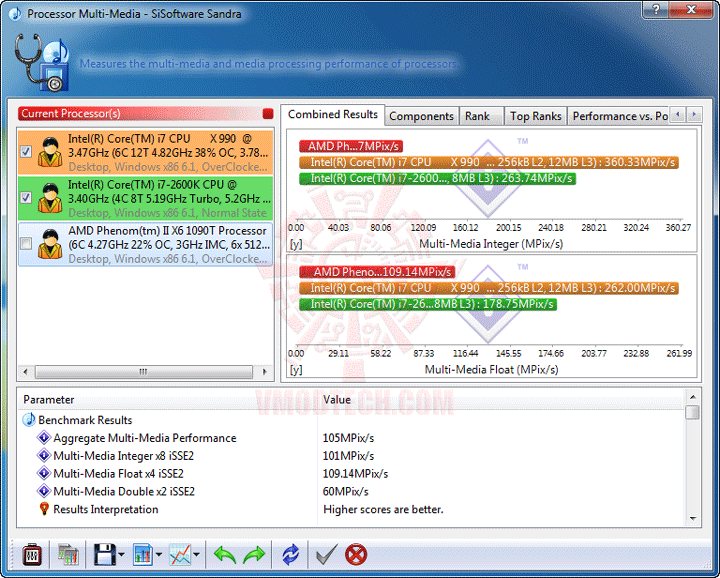Screen dimensions: 720x578
Task: Click the i7-26 178.75MPix/s float bar
Action: [x=428, y=304]
